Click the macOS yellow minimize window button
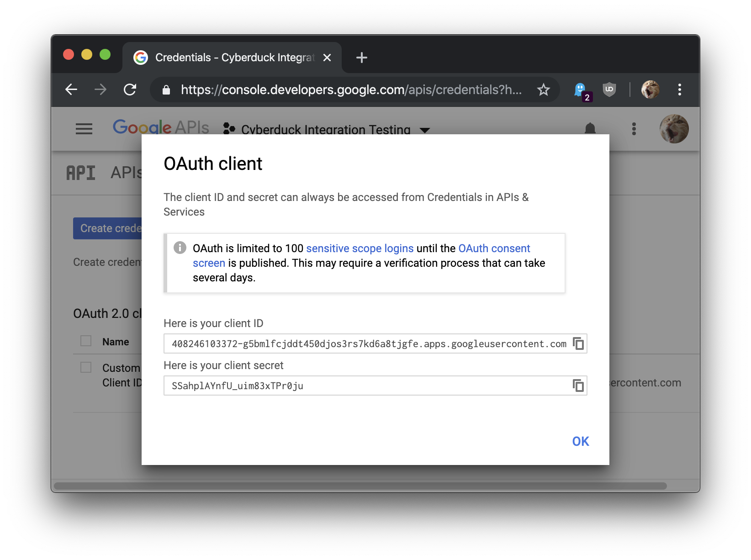Image resolution: width=751 pixels, height=560 pixels. coord(87,54)
